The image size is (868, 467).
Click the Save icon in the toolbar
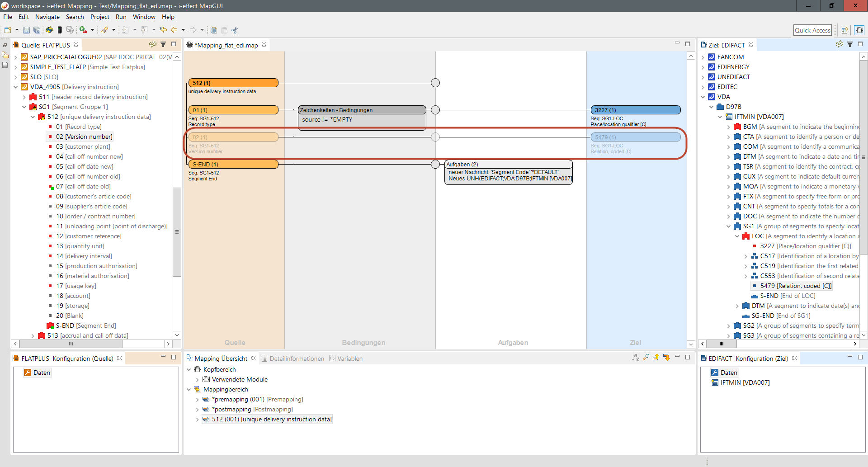click(26, 30)
